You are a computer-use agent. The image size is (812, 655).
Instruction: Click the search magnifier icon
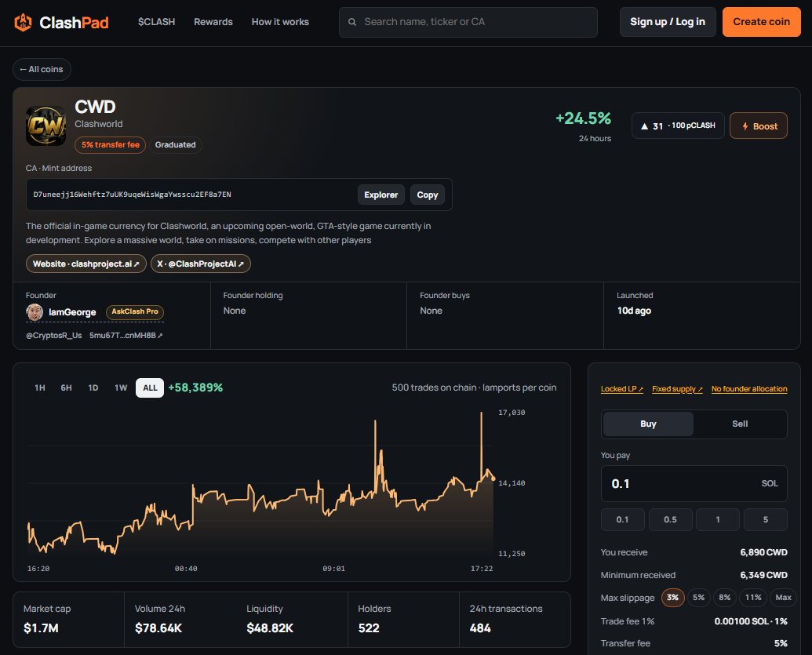pyautogui.click(x=352, y=22)
